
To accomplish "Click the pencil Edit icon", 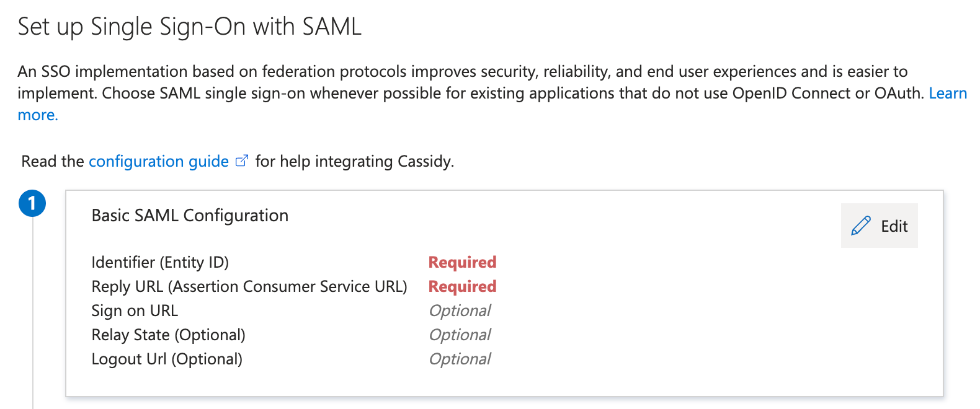I will (861, 226).
